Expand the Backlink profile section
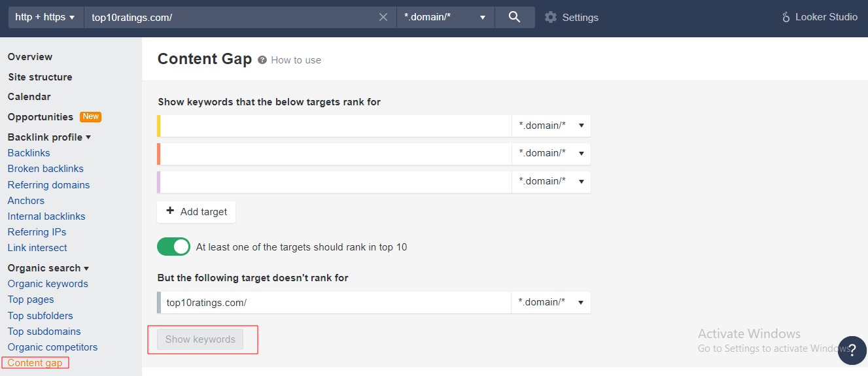This screenshot has height=376, width=868. tap(49, 137)
